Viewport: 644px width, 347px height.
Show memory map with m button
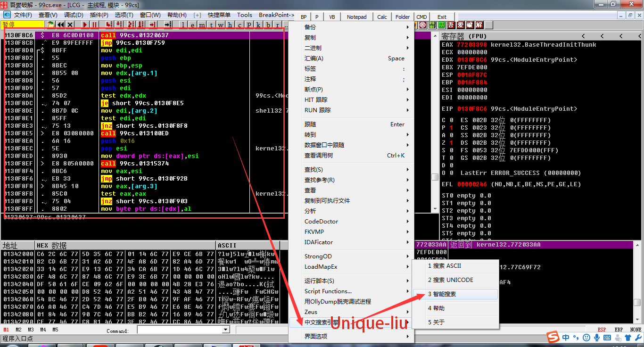(x=202, y=25)
